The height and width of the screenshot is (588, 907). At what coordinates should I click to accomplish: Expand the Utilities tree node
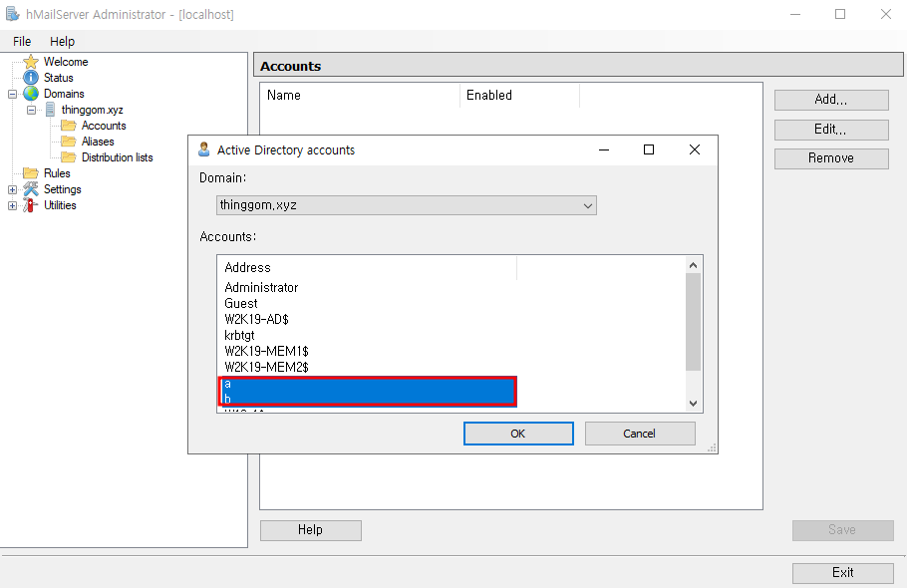point(12,205)
